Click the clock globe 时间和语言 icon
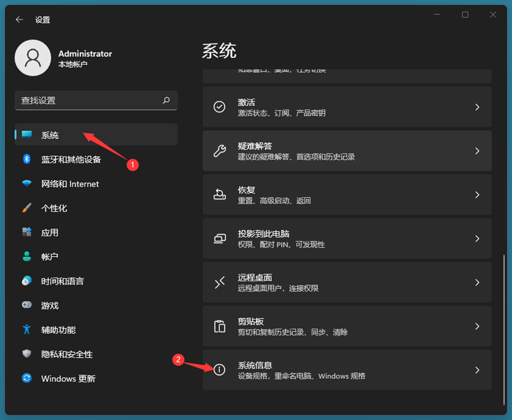 click(27, 281)
